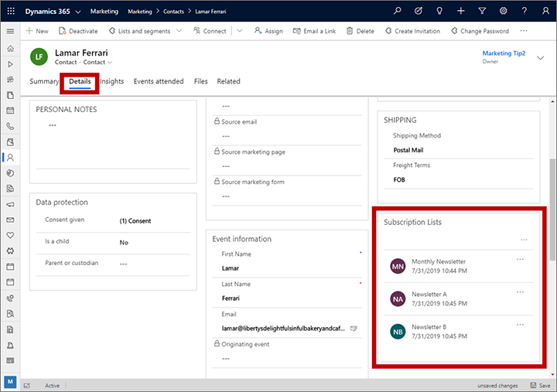Open the envelope icon in sidebar
The height and width of the screenshot is (392, 557).
pyautogui.click(x=10, y=220)
